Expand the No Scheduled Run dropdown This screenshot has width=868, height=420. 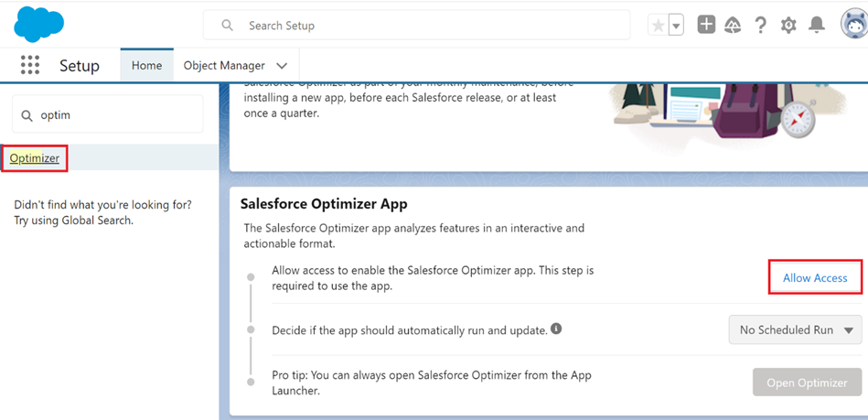796,329
